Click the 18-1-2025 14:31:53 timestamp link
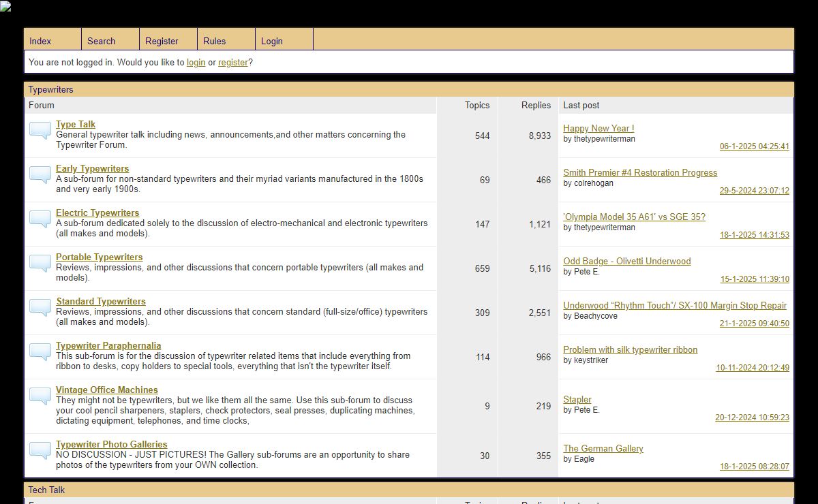The width and height of the screenshot is (818, 504). (x=755, y=235)
